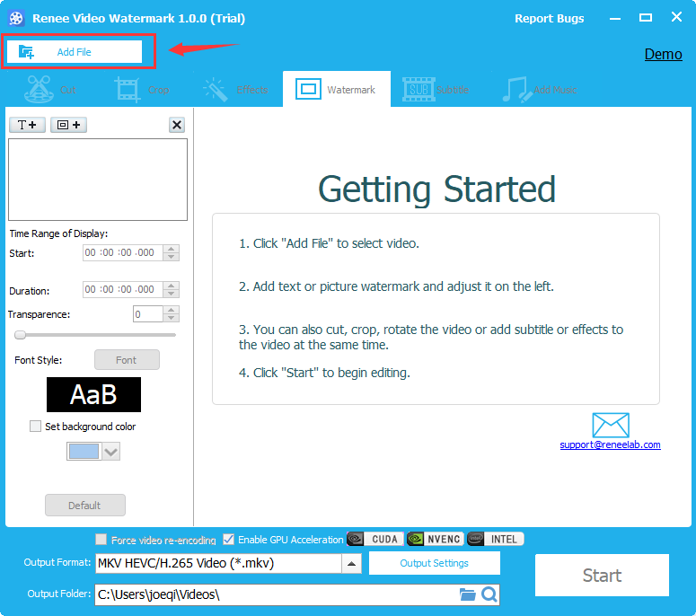Switch to the Watermark tab

point(337,90)
